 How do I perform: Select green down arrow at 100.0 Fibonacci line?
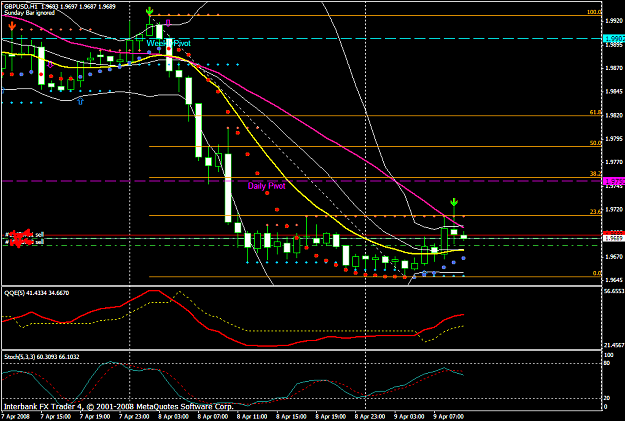click(x=149, y=11)
